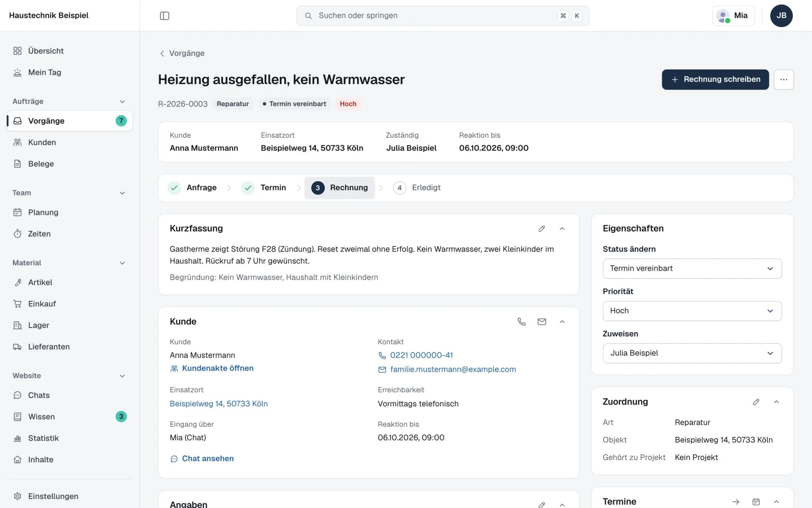
Task: Collapse the Aufträge sidebar section
Action: click(x=122, y=102)
